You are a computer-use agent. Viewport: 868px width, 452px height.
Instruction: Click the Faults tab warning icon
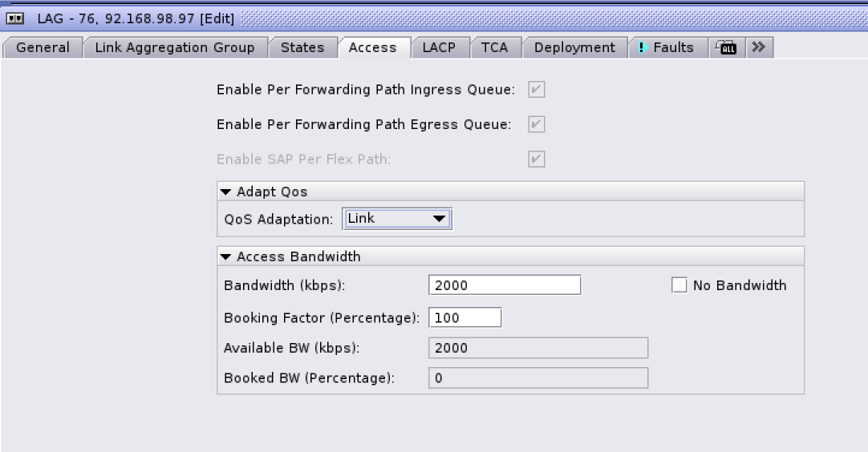tap(643, 48)
